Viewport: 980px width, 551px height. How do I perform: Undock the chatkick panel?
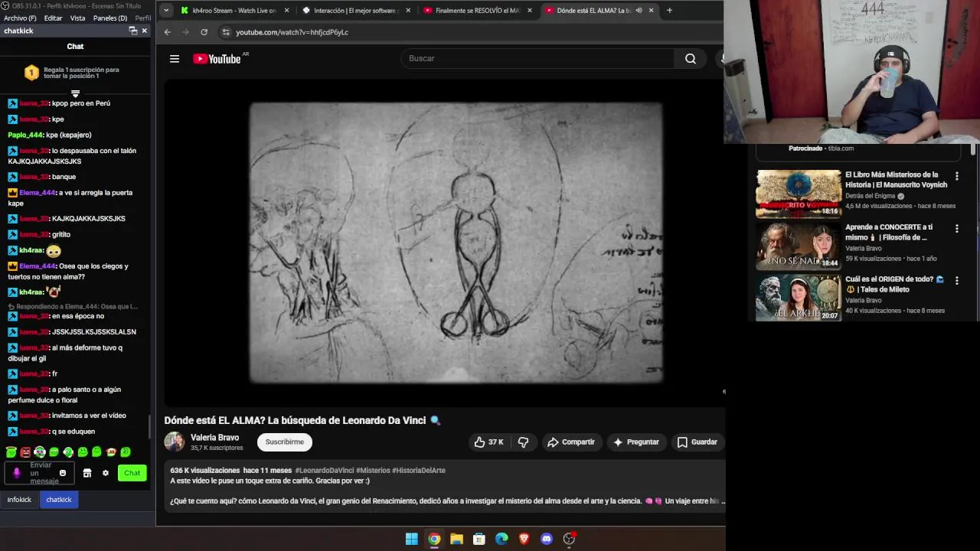pyautogui.click(x=132, y=31)
